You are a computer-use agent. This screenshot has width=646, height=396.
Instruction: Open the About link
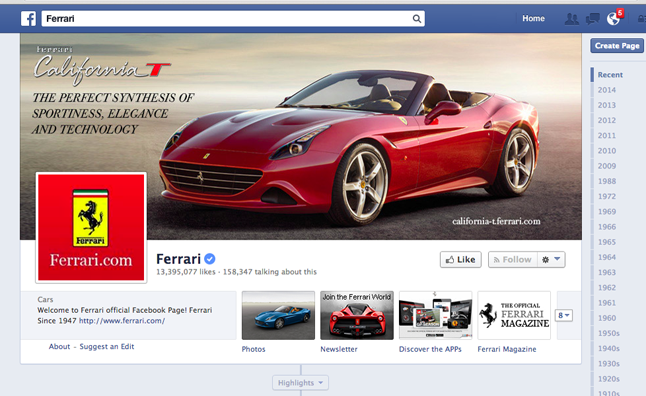[59, 347]
